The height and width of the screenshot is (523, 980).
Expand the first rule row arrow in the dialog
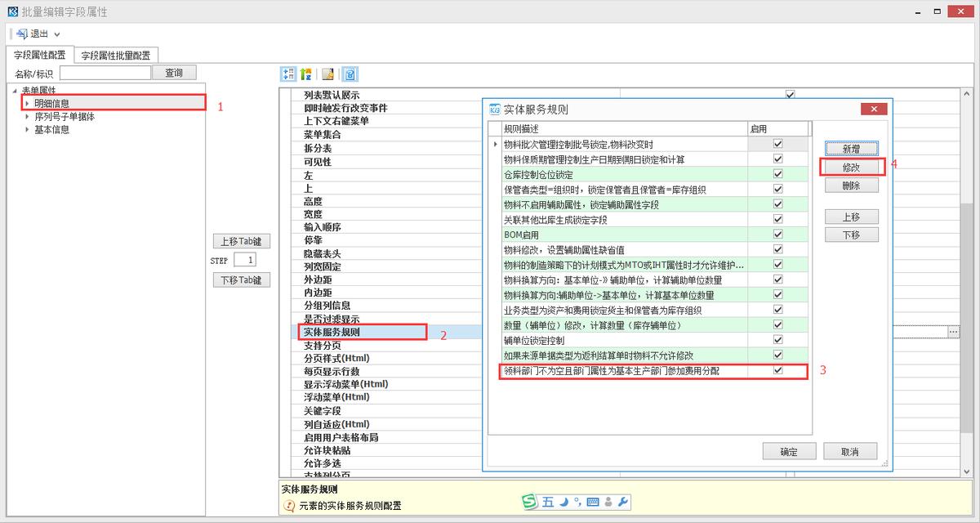pyautogui.click(x=497, y=144)
